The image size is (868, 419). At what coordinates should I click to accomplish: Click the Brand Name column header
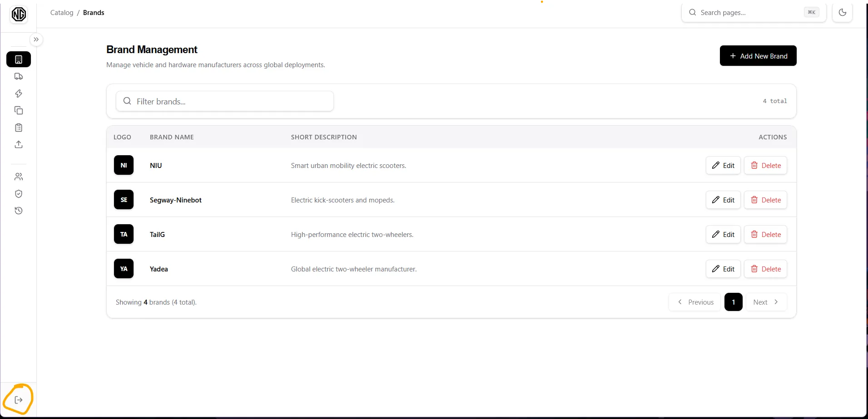[x=172, y=137]
